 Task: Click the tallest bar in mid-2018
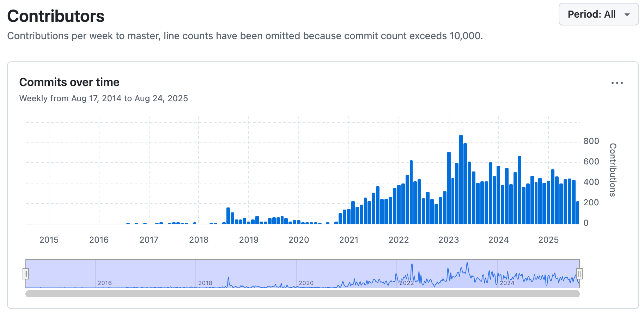(228, 216)
